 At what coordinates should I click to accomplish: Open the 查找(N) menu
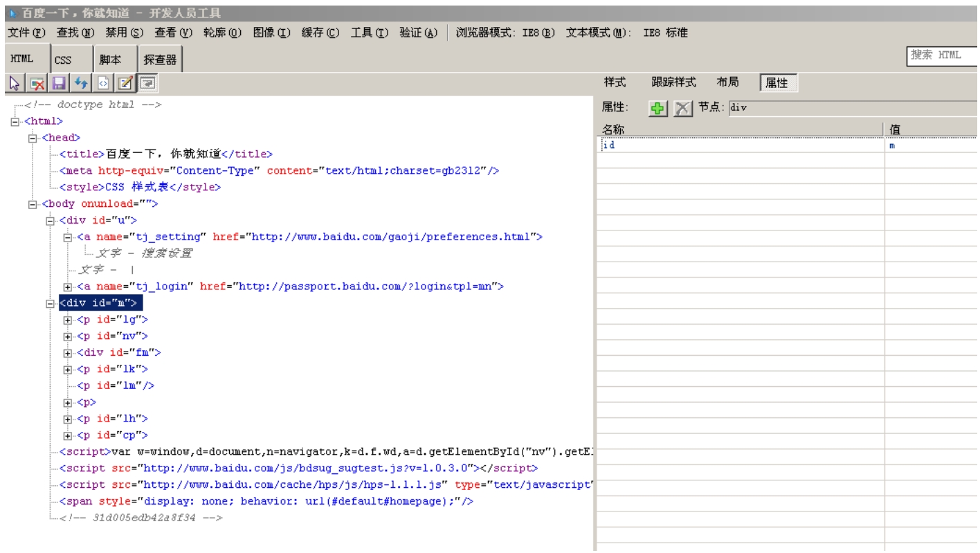click(76, 33)
